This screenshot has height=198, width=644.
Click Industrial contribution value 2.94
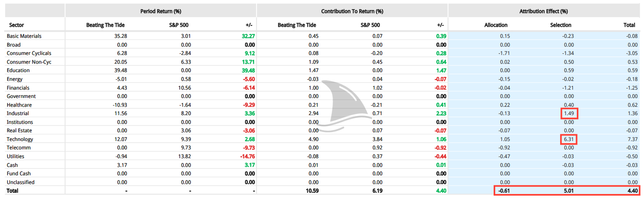click(313, 114)
